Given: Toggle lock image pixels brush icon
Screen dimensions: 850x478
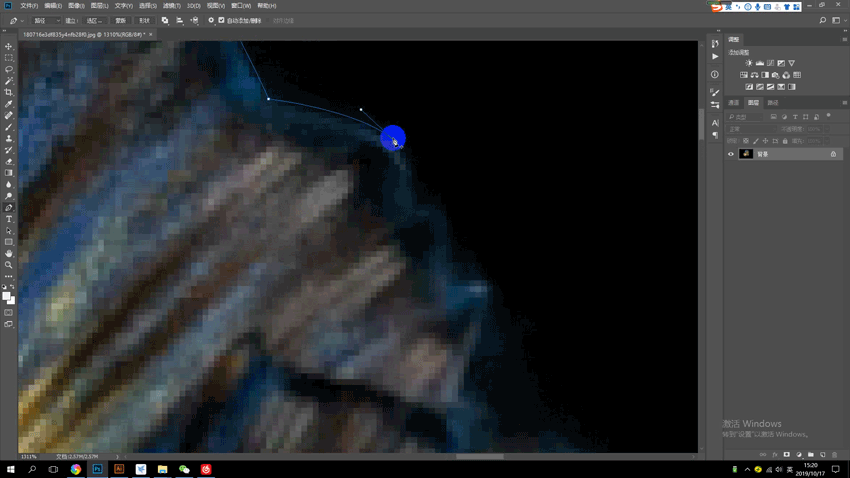Looking at the screenshot, I should 756,141.
